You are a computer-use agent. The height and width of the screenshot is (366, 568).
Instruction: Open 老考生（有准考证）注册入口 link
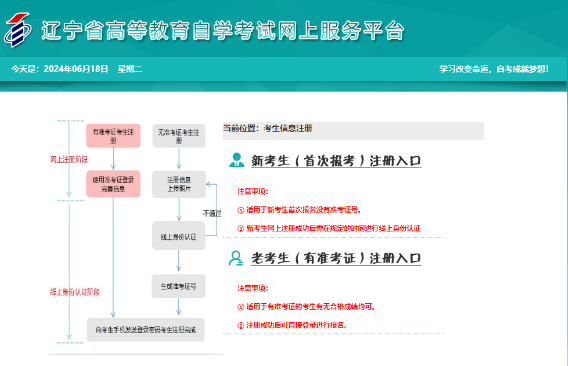336,258
